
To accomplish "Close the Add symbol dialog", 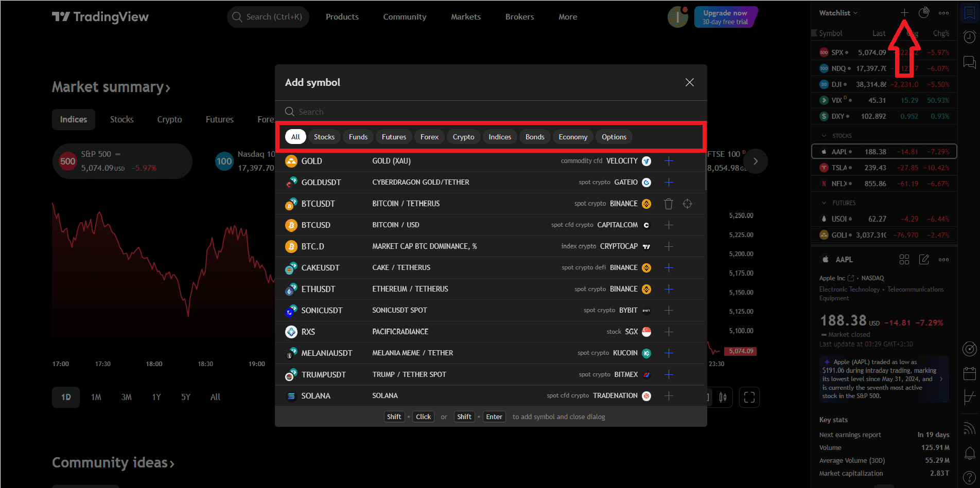I will pyautogui.click(x=690, y=82).
